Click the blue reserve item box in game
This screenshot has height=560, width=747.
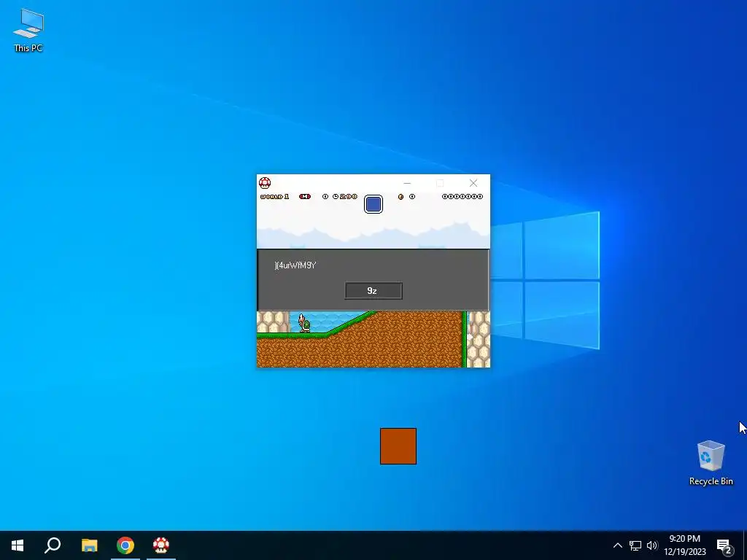pyautogui.click(x=373, y=204)
